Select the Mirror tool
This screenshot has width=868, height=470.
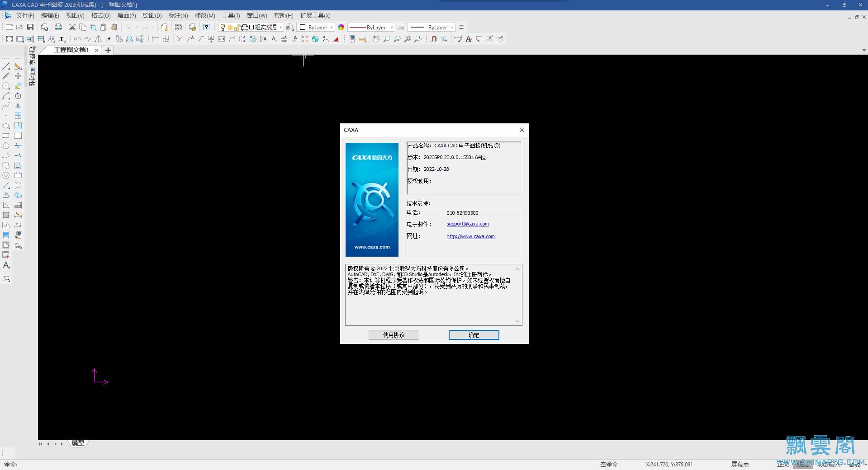(18, 106)
